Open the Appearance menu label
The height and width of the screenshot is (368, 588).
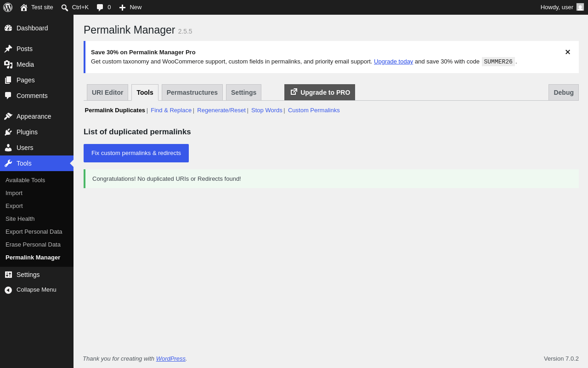[34, 116]
